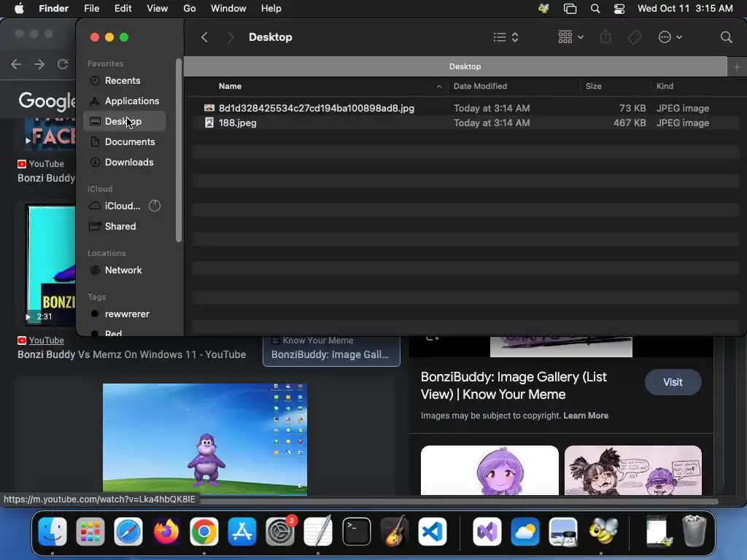Sort files by the Size column
Image resolution: width=747 pixels, height=560 pixels.
pos(593,86)
